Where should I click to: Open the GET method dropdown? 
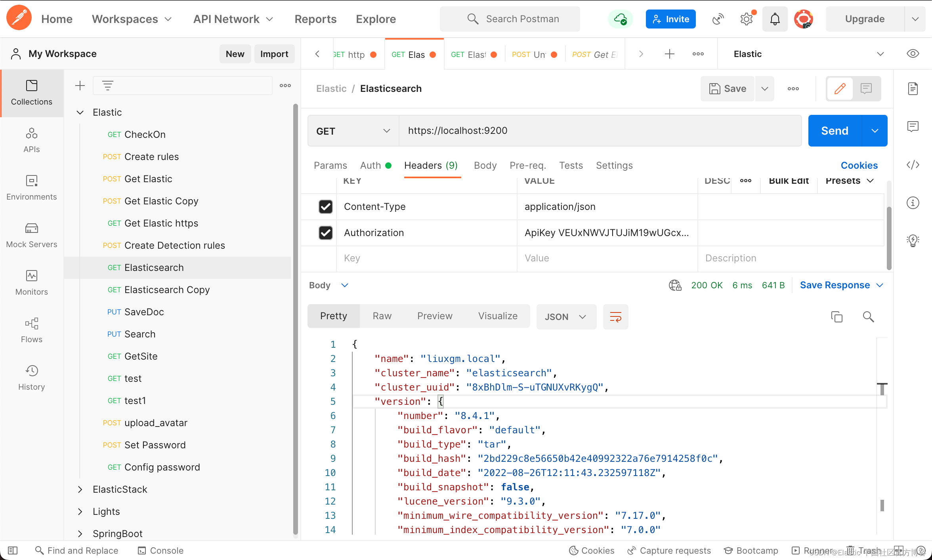(353, 131)
